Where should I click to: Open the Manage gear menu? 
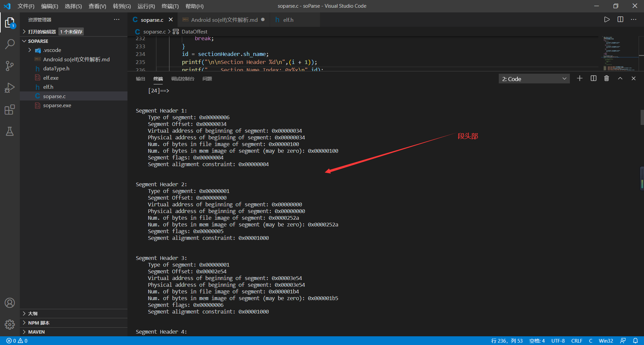(x=10, y=324)
